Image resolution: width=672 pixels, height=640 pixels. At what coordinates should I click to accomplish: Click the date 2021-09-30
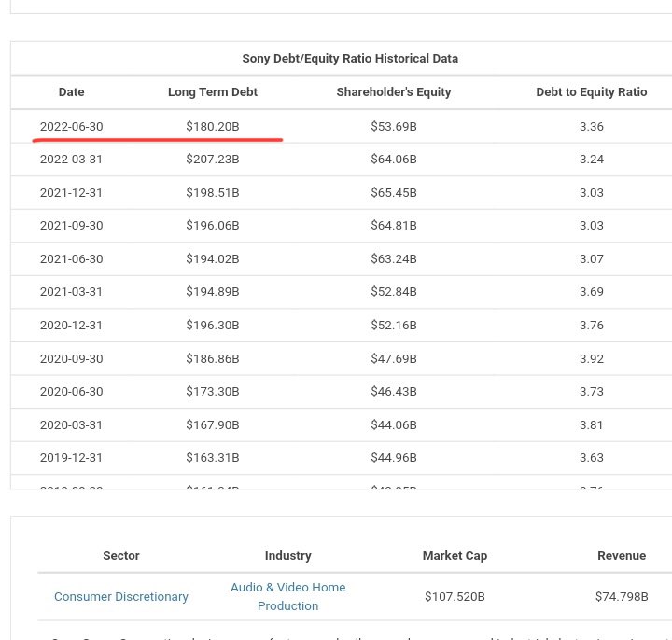72,226
